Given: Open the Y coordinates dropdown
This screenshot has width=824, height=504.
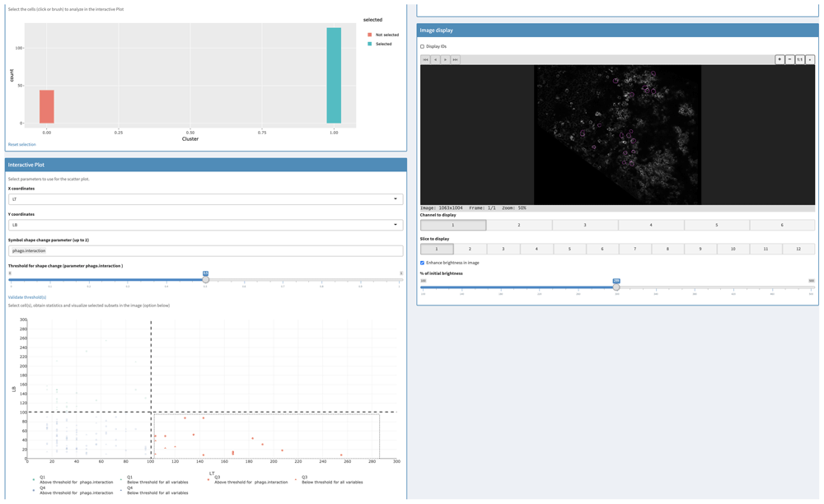Looking at the screenshot, I should coord(205,225).
